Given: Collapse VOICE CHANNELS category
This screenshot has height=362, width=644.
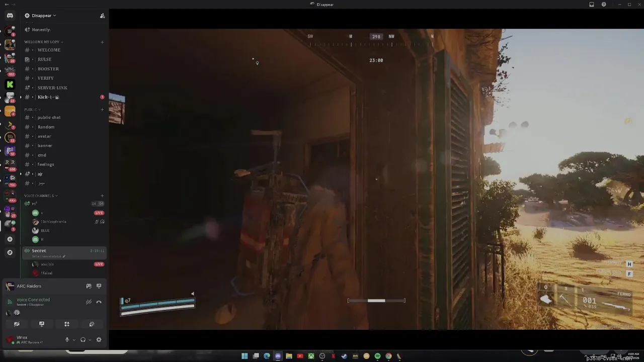Looking at the screenshot, I should click(x=41, y=196).
